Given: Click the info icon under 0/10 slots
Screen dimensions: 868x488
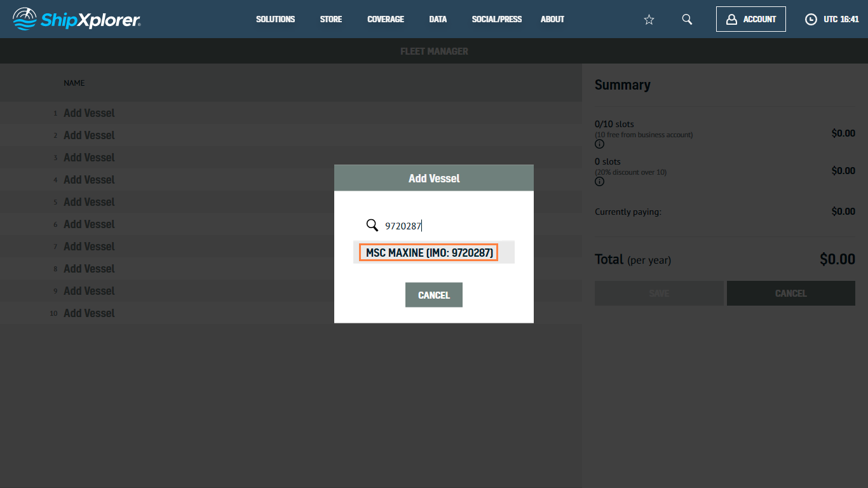Looking at the screenshot, I should click(x=599, y=144).
